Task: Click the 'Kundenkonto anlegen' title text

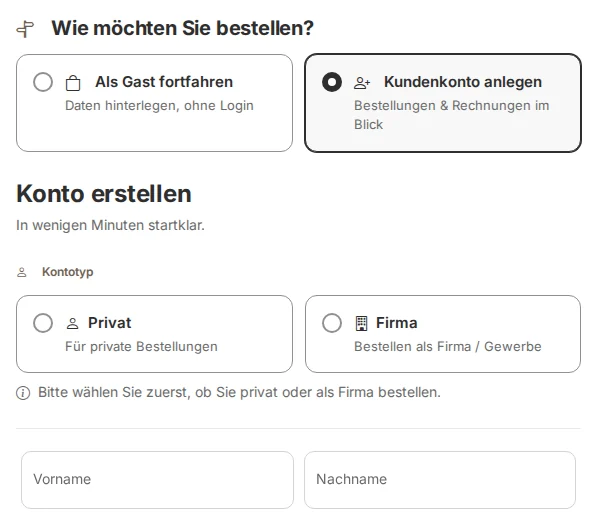Action: click(463, 82)
